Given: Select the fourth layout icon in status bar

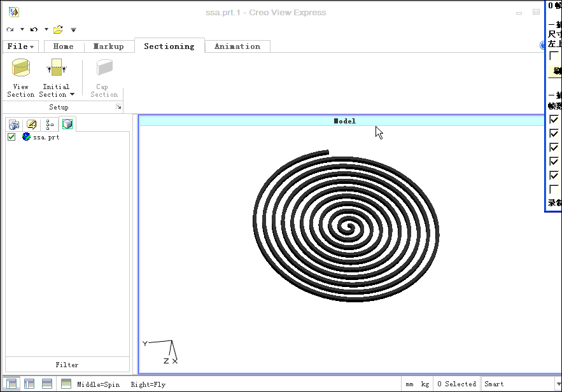Looking at the screenshot, I should 66,384.
